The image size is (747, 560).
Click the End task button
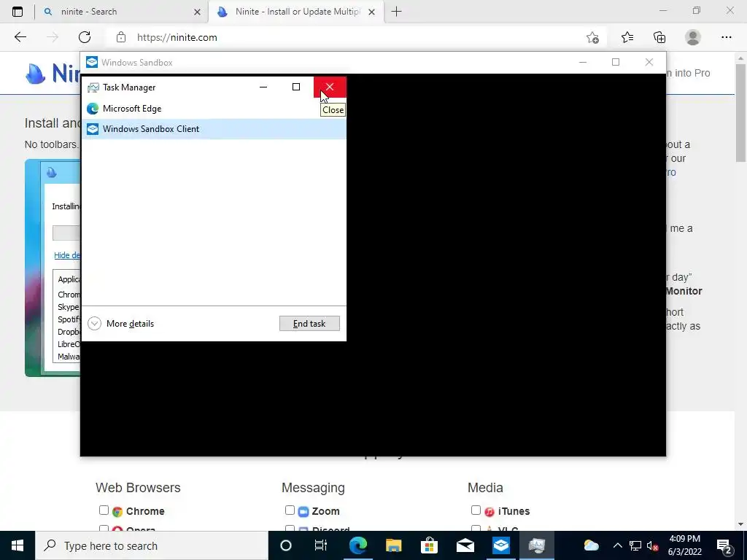[309, 324]
